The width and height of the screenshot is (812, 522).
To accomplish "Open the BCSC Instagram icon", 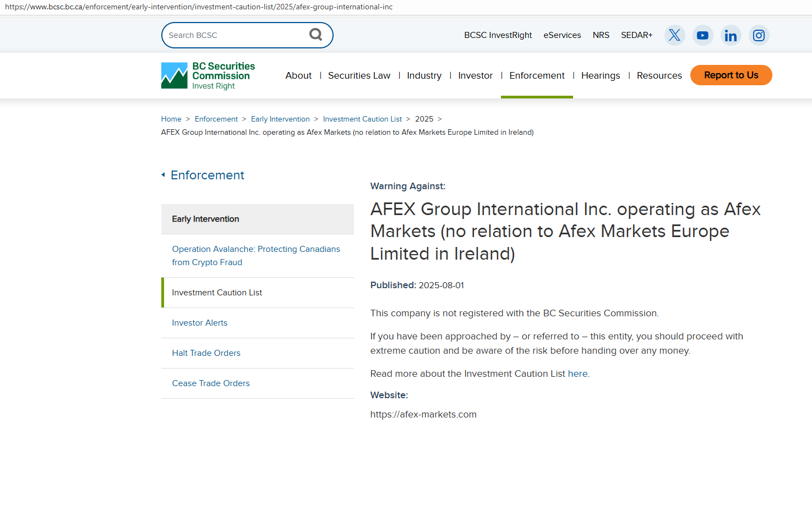I will [759, 35].
